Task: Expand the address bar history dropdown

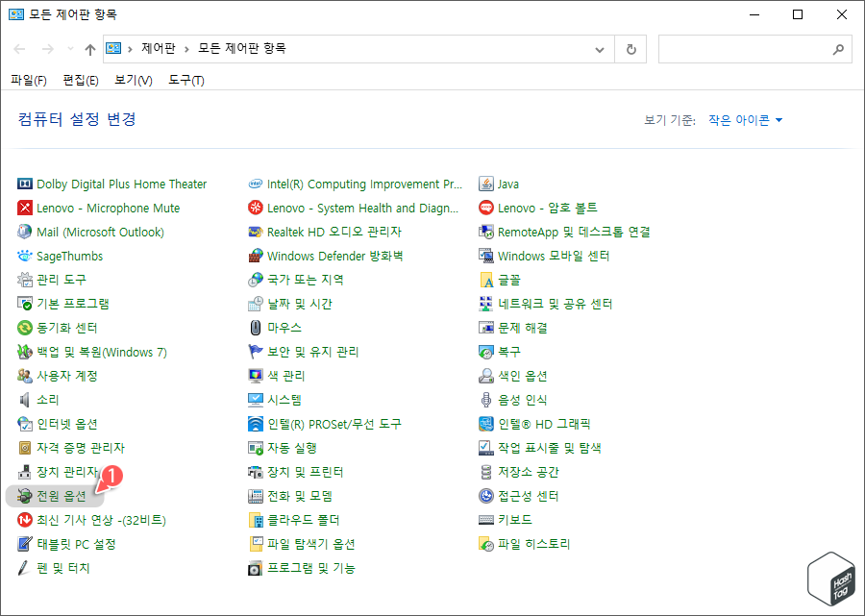Action: click(600, 49)
